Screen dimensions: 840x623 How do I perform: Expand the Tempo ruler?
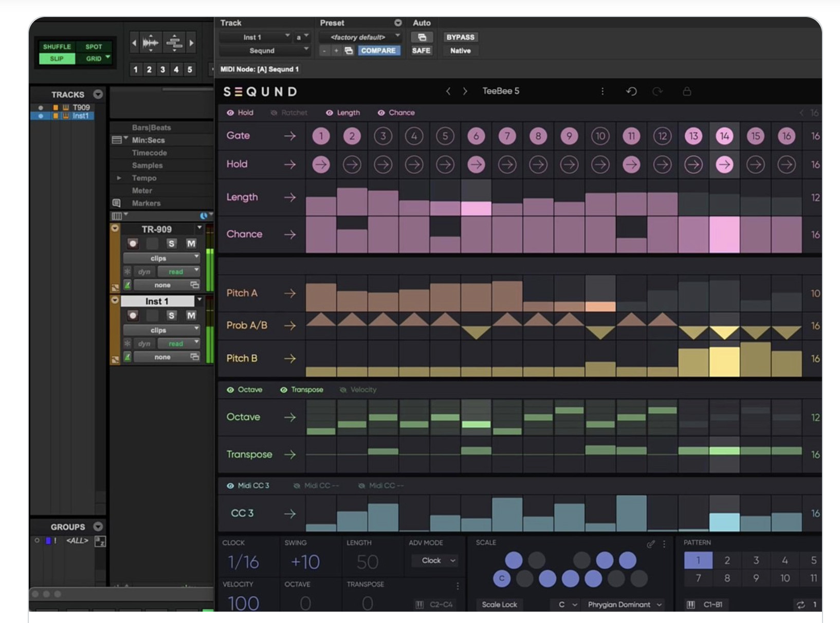pyautogui.click(x=119, y=178)
